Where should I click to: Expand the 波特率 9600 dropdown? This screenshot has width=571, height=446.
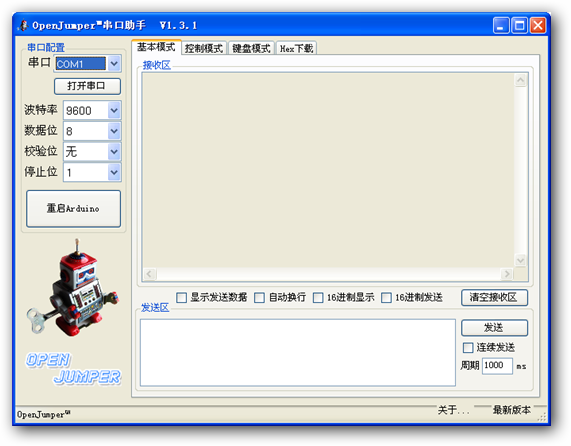click(x=114, y=110)
